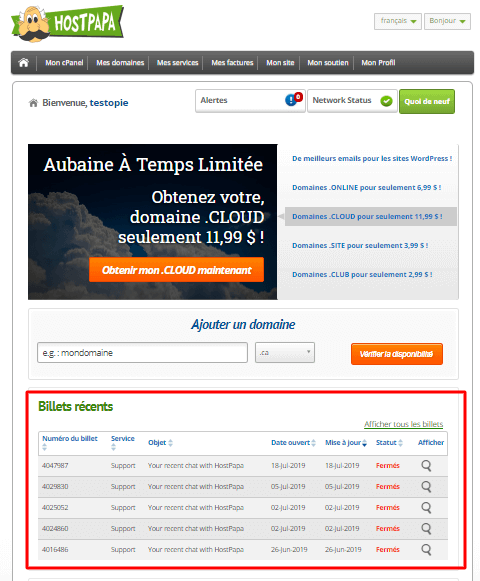Image resolution: width=480 pixels, height=581 pixels.
Task: Open the Mes domaines menu
Action: pyautogui.click(x=120, y=63)
